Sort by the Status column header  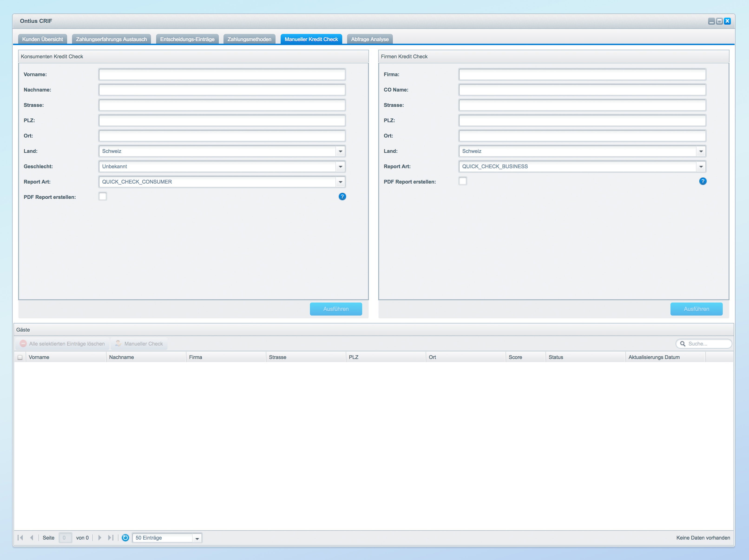pyautogui.click(x=585, y=357)
